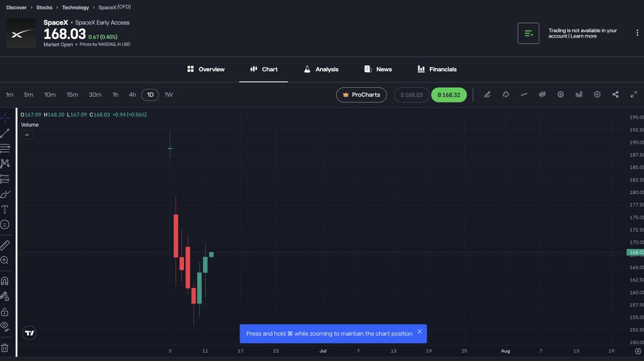This screenshot has height=361, width=644.
Task: Open the chart settings gear
Action: (560, 94)
